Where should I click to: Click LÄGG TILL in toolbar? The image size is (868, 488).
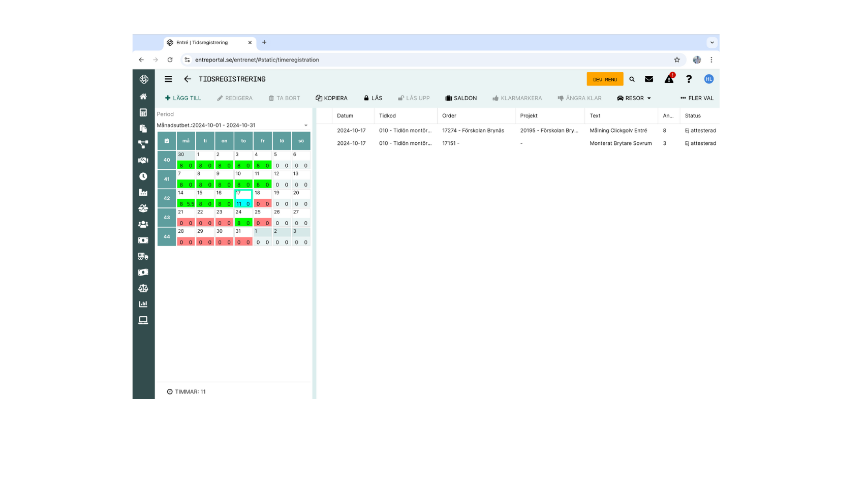pyautogui.click(x=183, y=98)
